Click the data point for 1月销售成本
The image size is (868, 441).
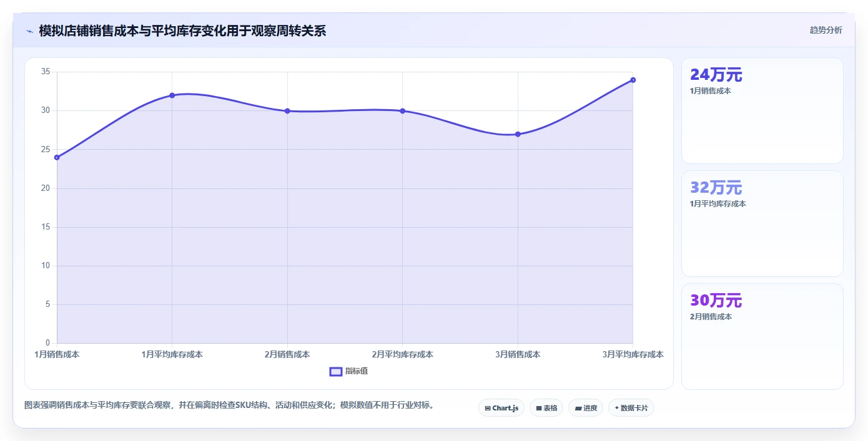click(x=57, y=157)
